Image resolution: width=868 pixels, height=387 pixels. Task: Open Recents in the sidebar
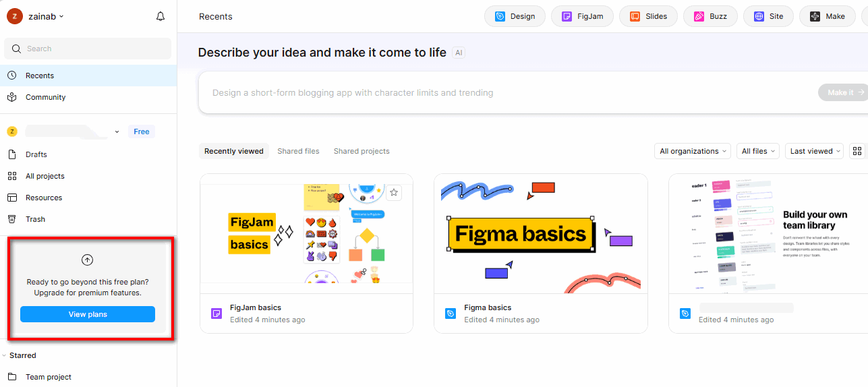coord(88,76)
